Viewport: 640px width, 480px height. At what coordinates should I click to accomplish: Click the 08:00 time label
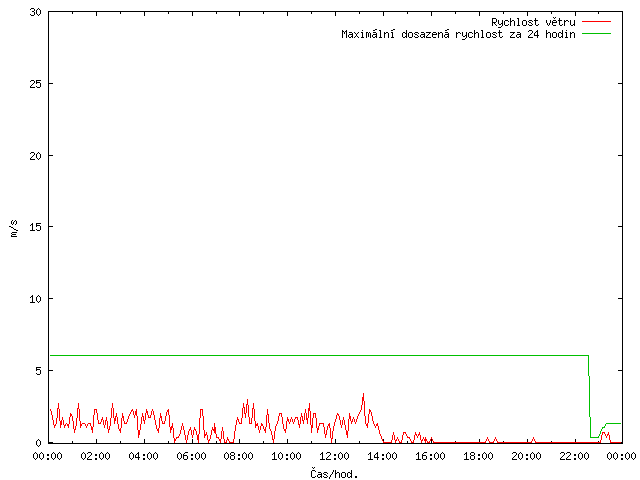pyautogui.click(x=239, y=456)
